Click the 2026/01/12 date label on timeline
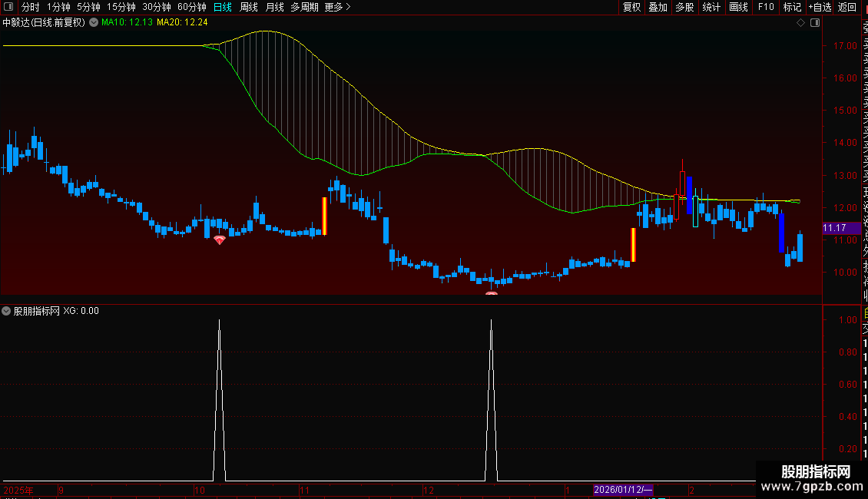 tap(623, 490)
